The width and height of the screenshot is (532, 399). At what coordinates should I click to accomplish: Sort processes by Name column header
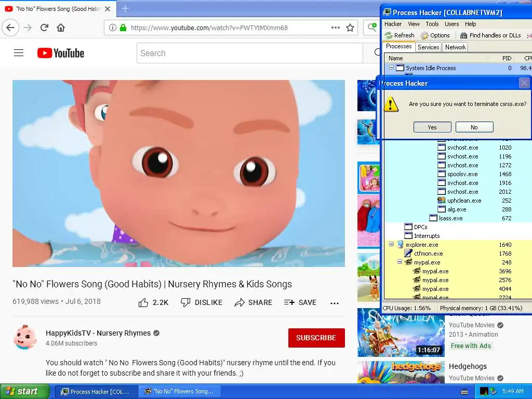tap(436, 58)
